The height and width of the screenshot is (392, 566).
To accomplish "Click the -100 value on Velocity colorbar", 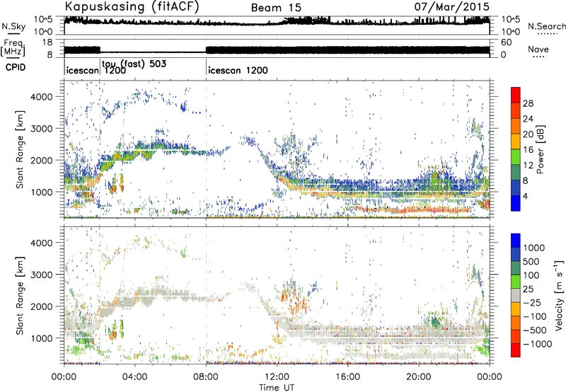I will [x=535, y=316].
